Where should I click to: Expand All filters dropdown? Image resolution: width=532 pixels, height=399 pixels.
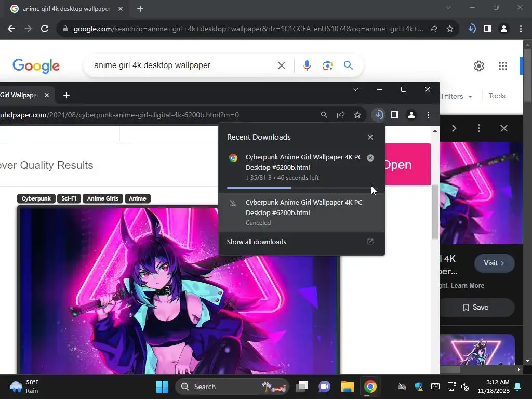tap(455, 96)
